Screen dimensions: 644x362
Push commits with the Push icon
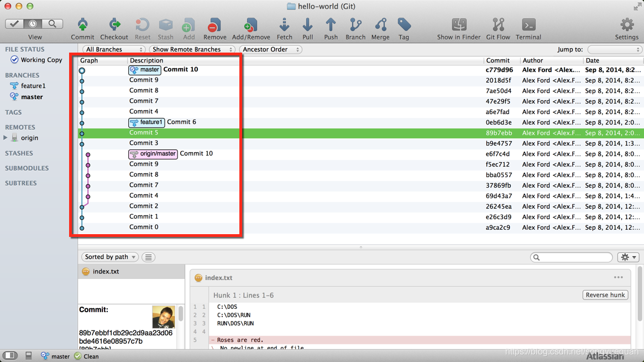coord(331,25)
